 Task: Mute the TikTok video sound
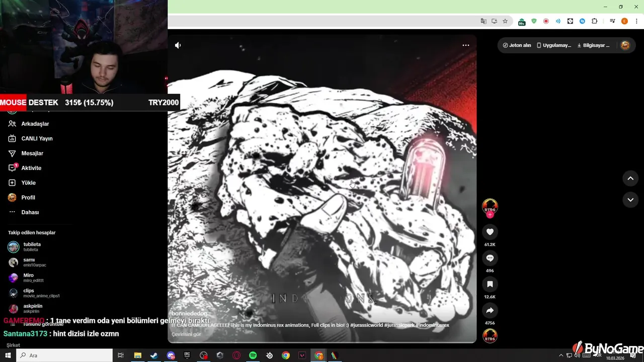178,45
